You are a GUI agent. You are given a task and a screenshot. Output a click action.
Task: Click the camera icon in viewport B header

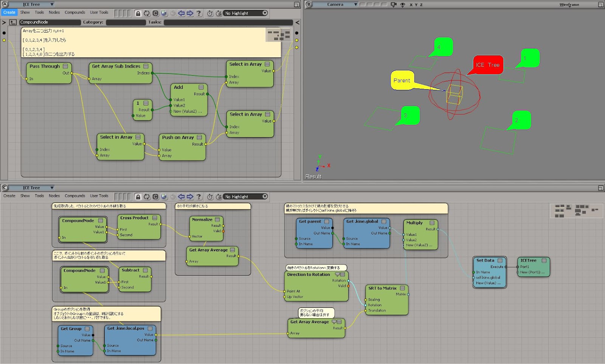pos(394,5)
